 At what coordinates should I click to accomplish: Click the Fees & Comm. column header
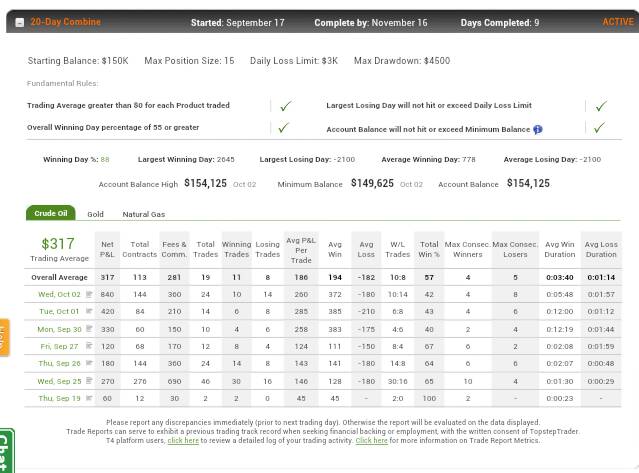[x=174, y=249]
